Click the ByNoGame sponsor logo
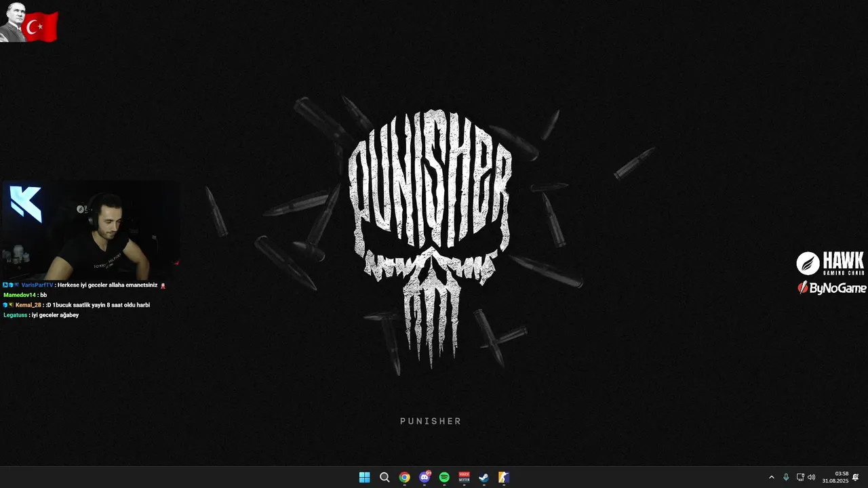 point(832,288)
